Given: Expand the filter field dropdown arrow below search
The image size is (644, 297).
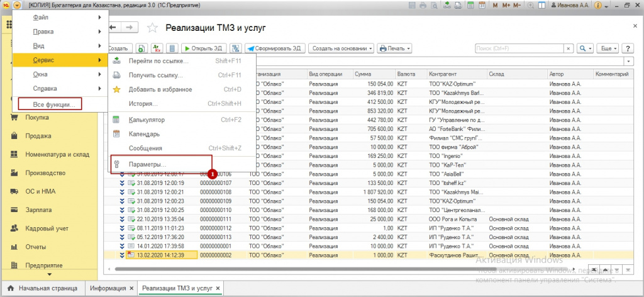Looking at the screenshot, I should tap(629, 61).
